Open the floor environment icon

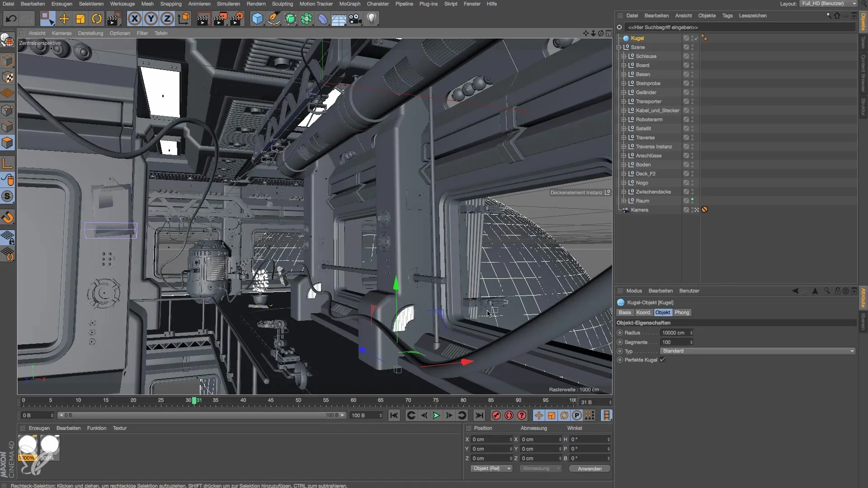pyautogui.click(x=339, y=19)
